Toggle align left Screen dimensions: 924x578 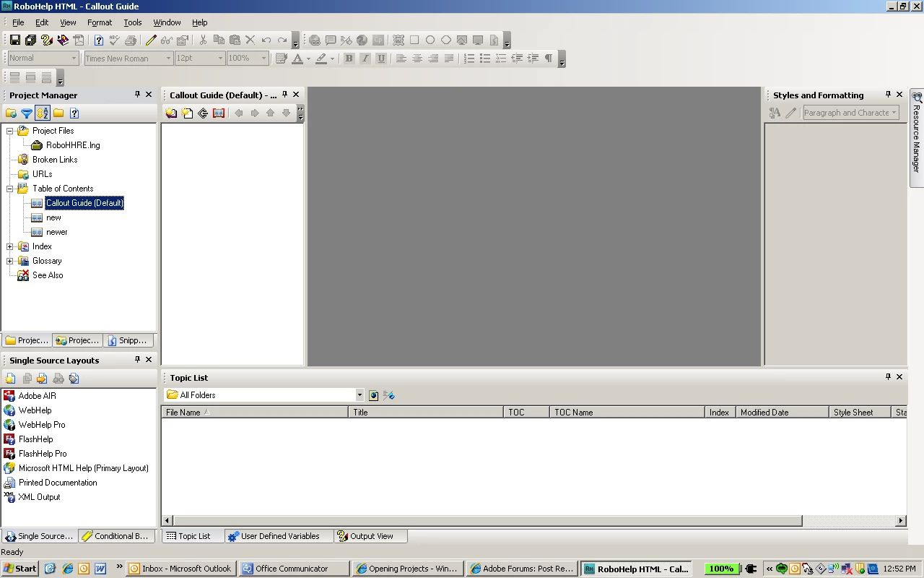coord(401,59)
